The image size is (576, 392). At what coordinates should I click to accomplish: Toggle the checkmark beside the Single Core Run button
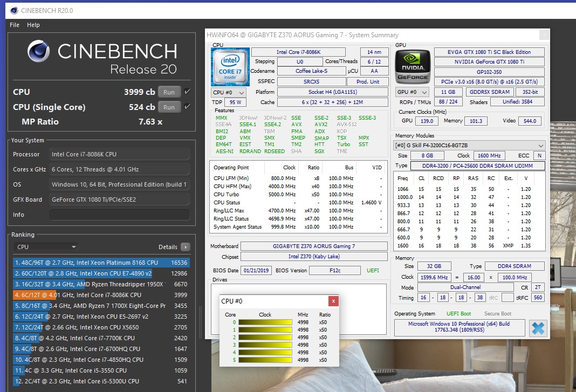pos(188,107)
